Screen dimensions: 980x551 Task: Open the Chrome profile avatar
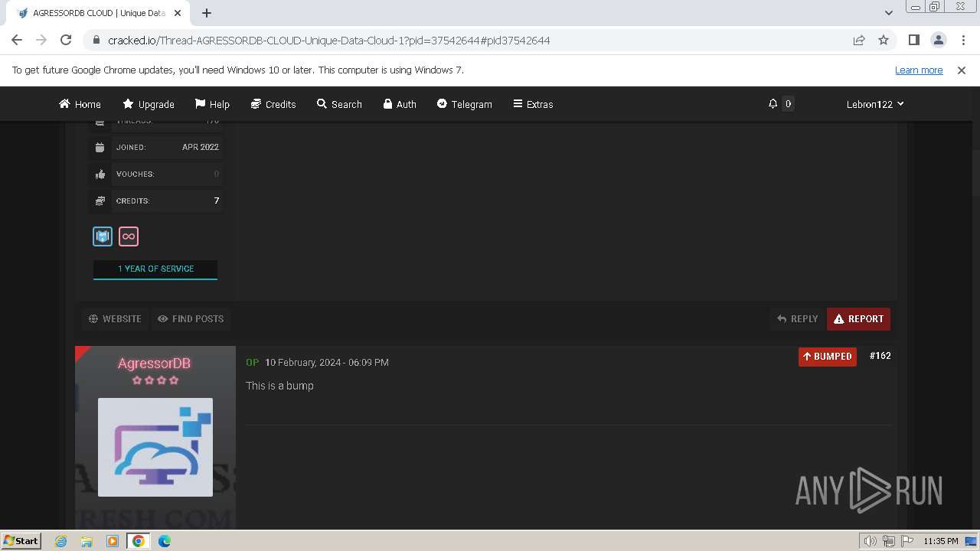click(x=938, y=40)
